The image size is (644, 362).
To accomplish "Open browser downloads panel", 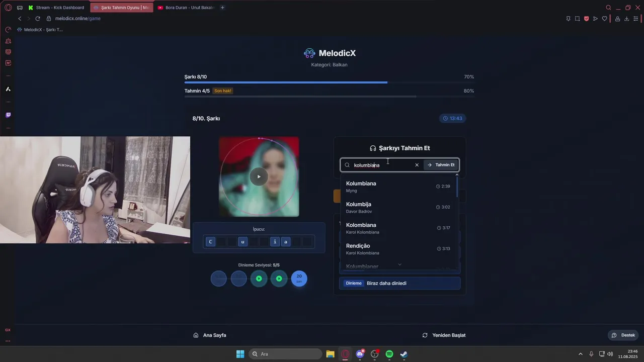I will pyautogui.click(x=626, y=19).
